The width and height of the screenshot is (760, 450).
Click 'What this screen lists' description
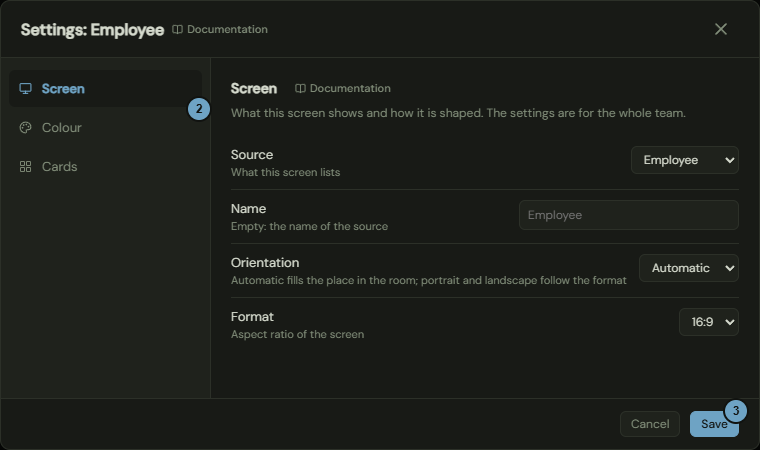[x=285, y=172]
